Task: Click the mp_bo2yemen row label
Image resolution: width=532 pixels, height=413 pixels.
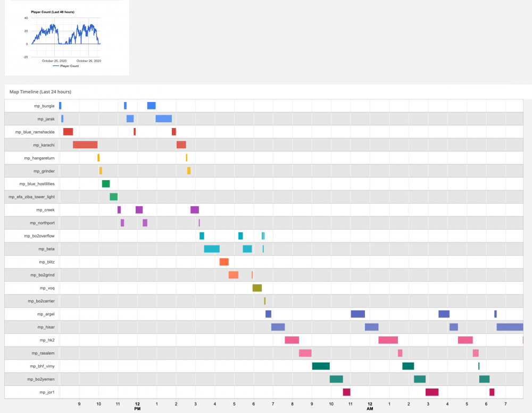Action: pos(42,379)
